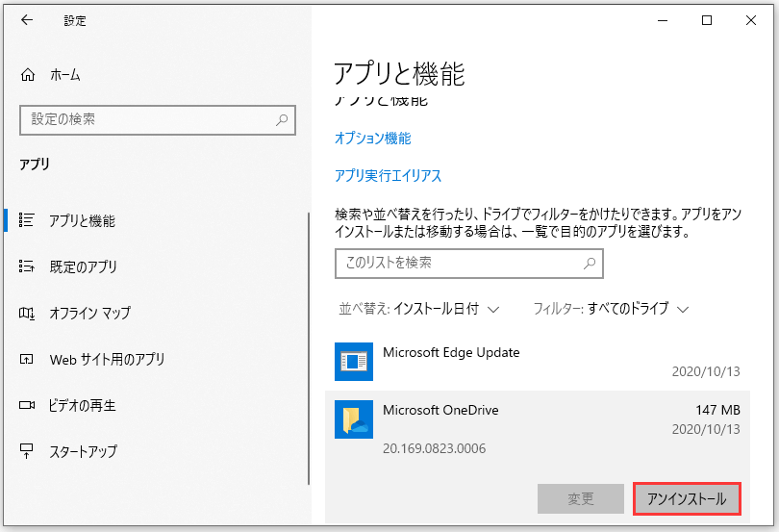Click the Microsoft OneDrive app icon

(x=354, y=419)
